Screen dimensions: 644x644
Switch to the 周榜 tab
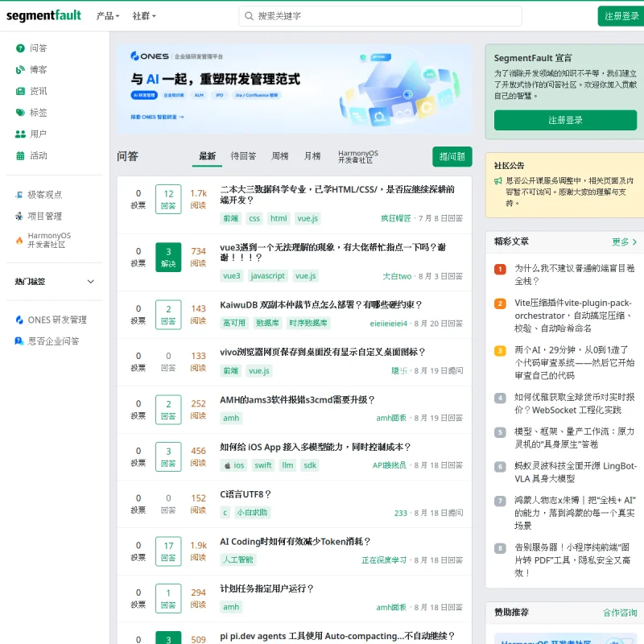point(279,156)
